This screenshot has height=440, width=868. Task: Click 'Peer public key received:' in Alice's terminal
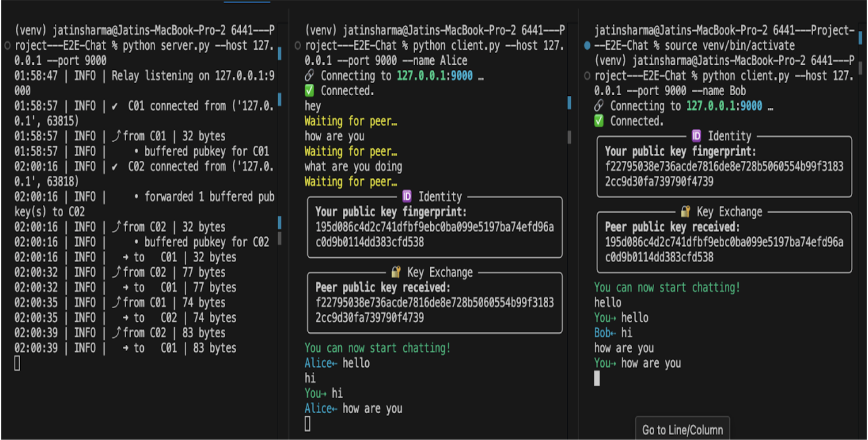coord(382,287)
